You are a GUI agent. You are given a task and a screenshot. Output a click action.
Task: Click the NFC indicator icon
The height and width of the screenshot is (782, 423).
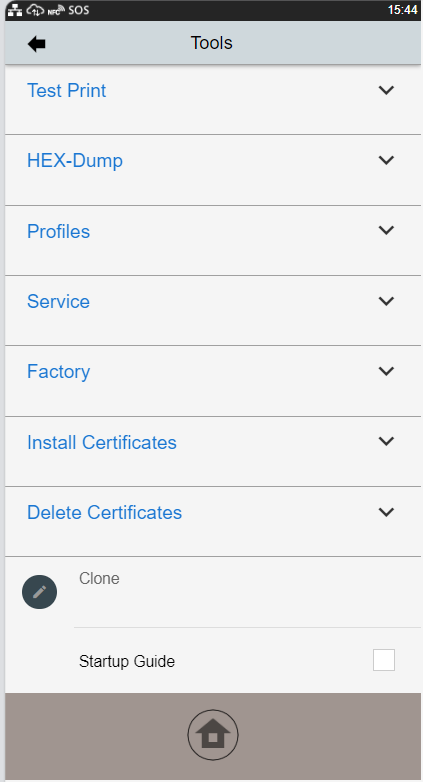tap(56, 10)
